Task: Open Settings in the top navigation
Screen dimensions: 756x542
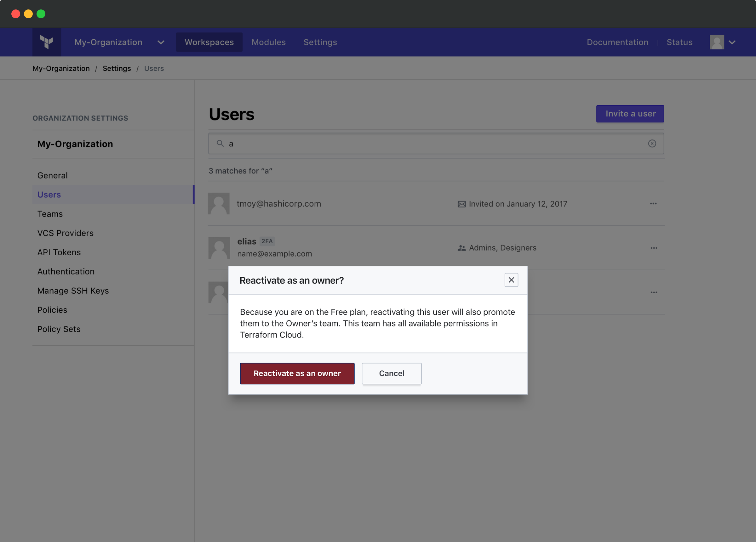Action: point(320,42)
